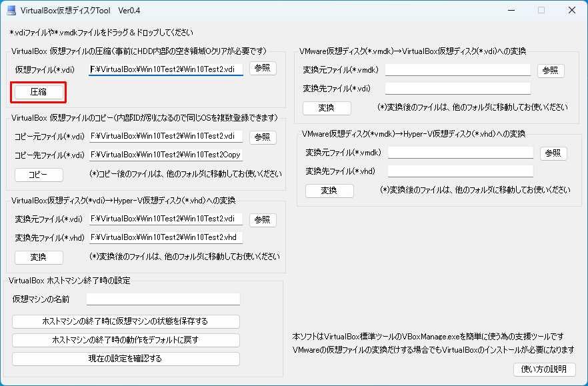
Task: Focus the empty 変換先ファイル(*.vhd) field
Action: click(461, 171)
